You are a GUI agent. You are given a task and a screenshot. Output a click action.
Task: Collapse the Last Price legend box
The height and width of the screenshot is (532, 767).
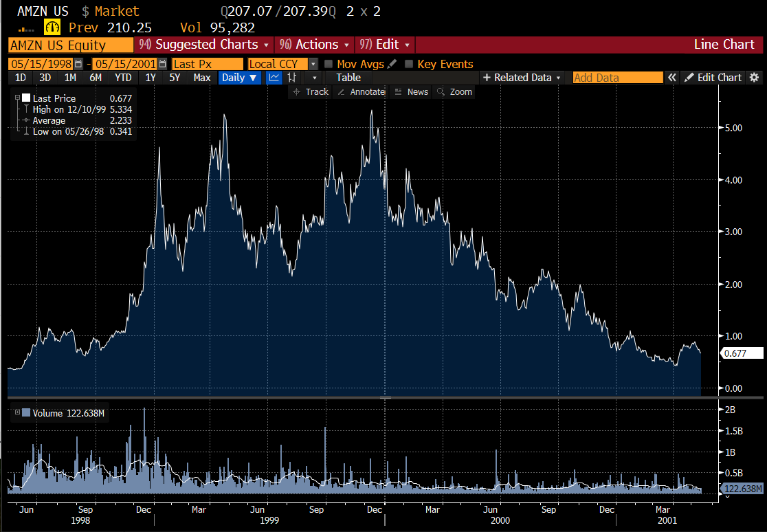click(17, 98)
